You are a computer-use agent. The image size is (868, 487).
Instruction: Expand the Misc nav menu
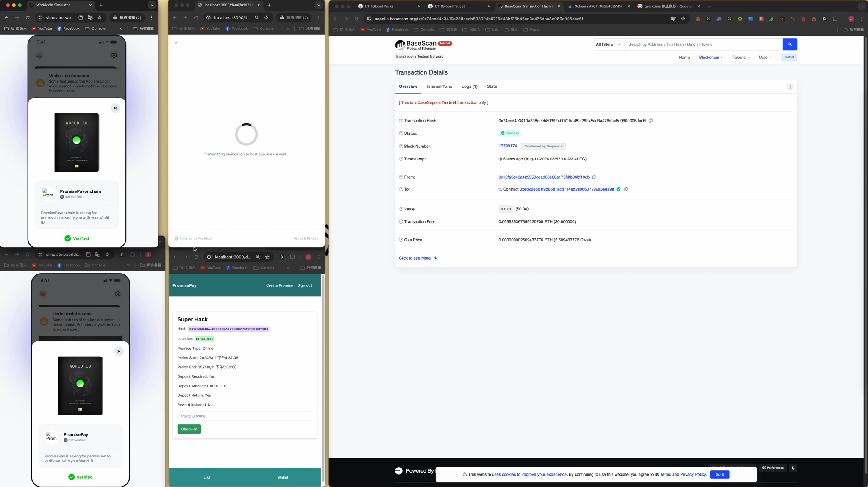pos(765,58)
